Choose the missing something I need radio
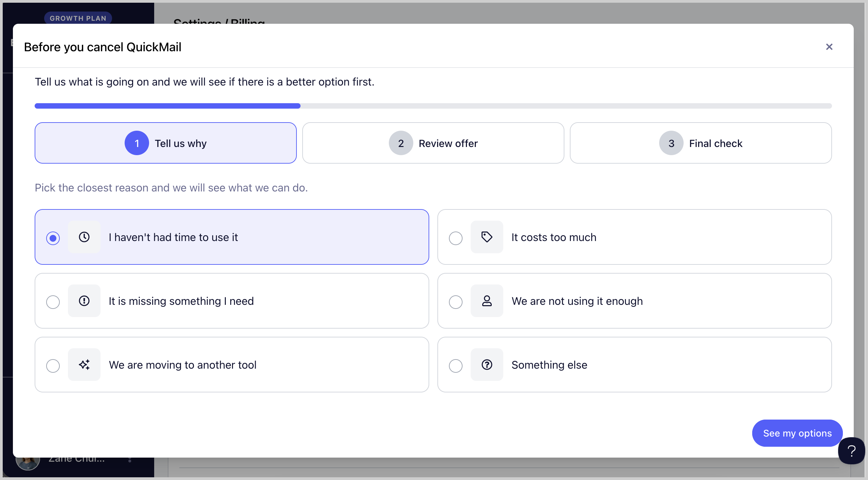The image size is (868, 480). point(53,302)
